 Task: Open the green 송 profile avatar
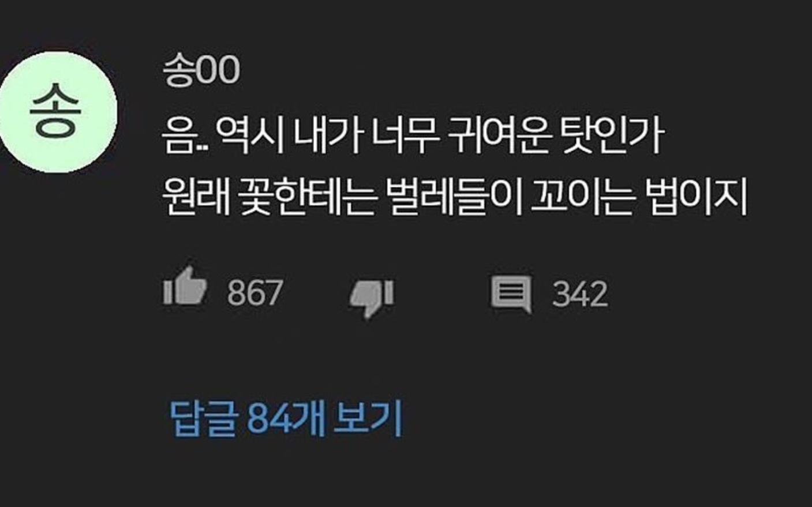click(x=57, y=112)
